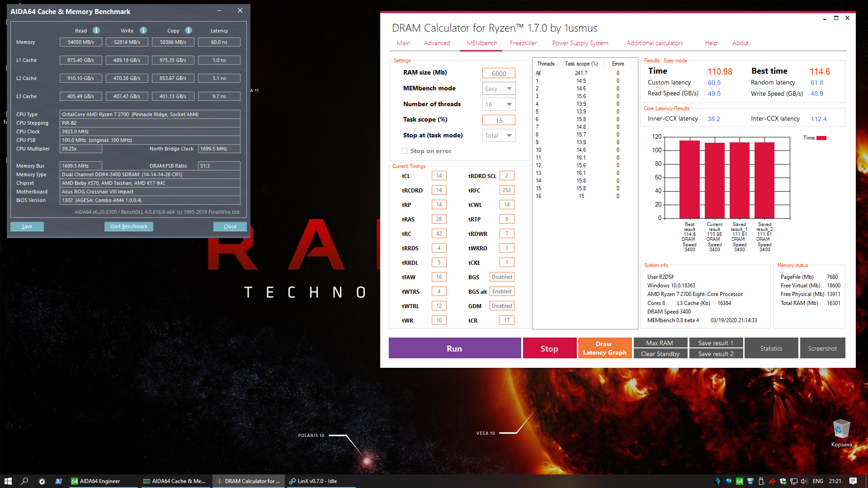Click the red Time legend swatch
Viewport: 868px width, 488px height.
coord(821,138)
